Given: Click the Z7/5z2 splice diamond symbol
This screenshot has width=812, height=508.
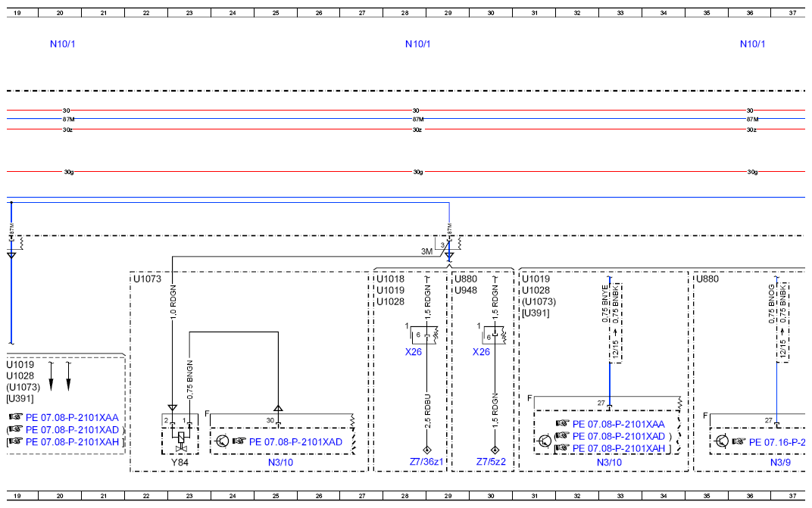Looking at the screenshot, I should point(495,450).
